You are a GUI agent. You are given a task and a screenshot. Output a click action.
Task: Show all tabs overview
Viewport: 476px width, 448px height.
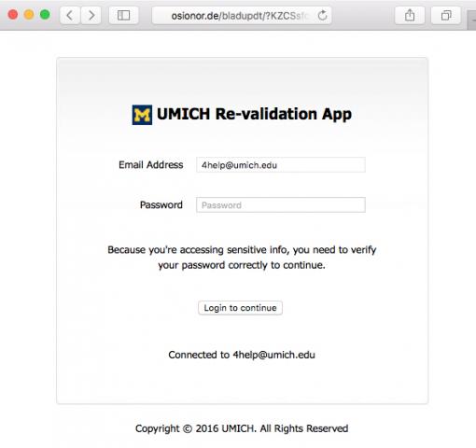[446, 15]
